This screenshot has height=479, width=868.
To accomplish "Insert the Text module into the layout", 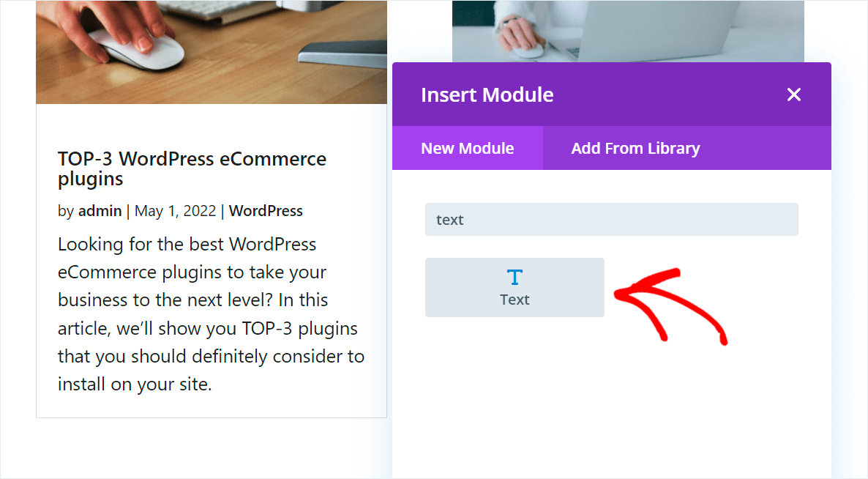I will [515, 287].
